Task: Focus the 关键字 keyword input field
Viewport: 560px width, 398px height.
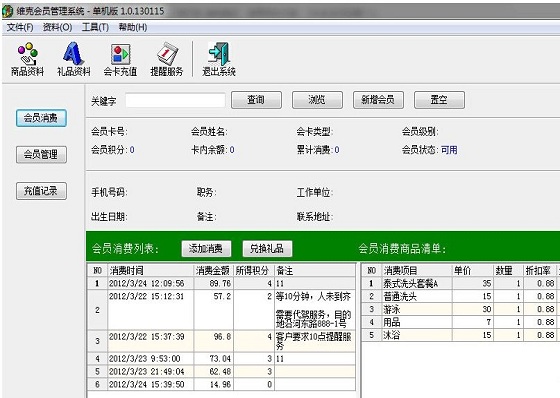Action: pyautogui.click(x=175, y=100)
